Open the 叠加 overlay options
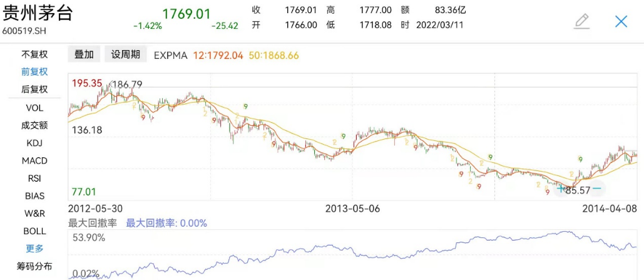 pos(84,54)
